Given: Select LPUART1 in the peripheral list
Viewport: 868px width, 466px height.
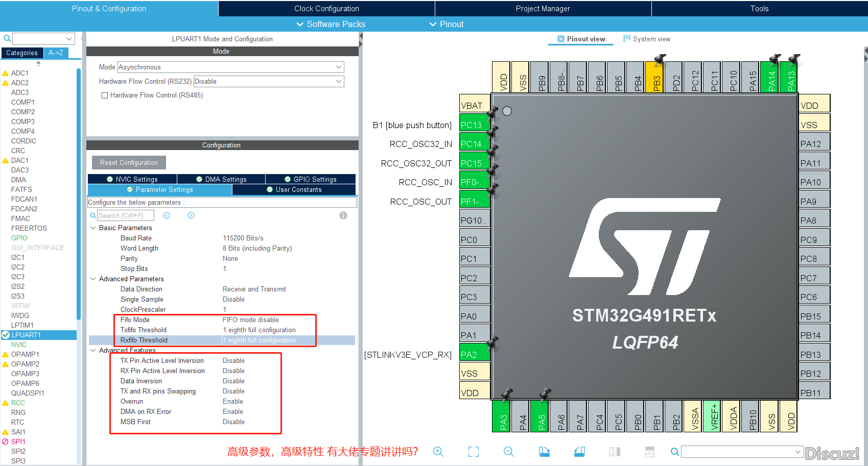Looking at the screenshot, I should [x=39, y=335].
